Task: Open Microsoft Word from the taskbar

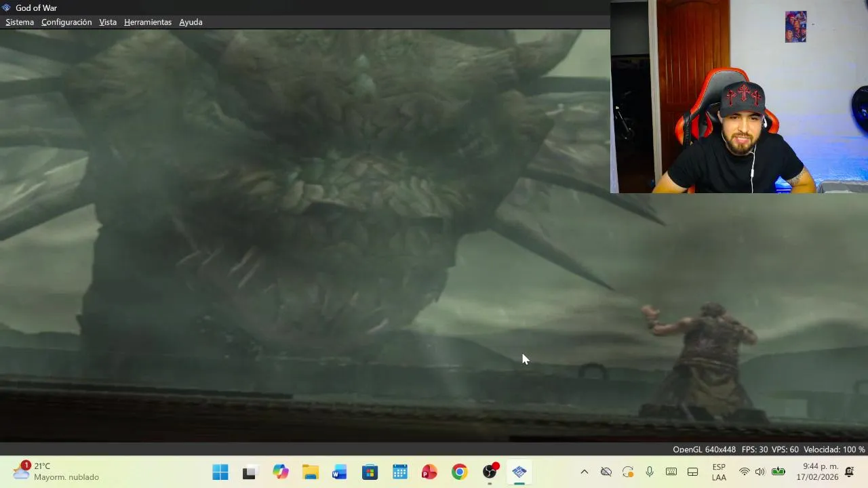Action: 340,472
